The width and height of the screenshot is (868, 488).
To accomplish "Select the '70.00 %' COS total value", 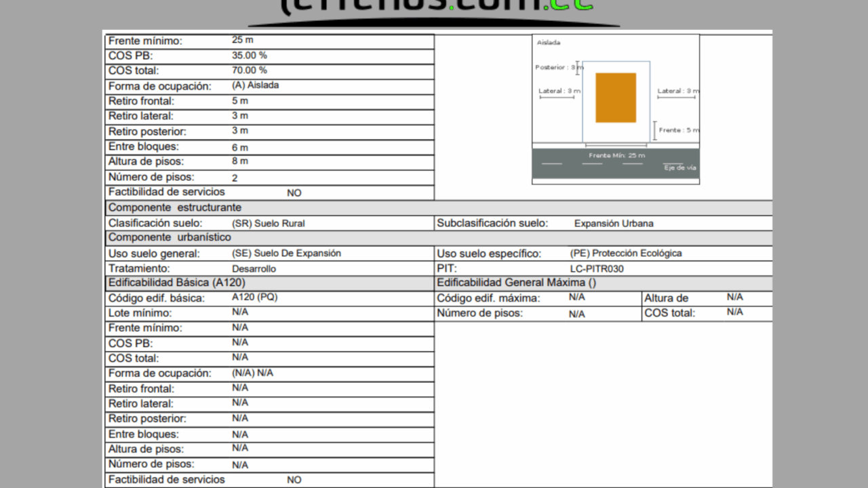I will 250,70.
